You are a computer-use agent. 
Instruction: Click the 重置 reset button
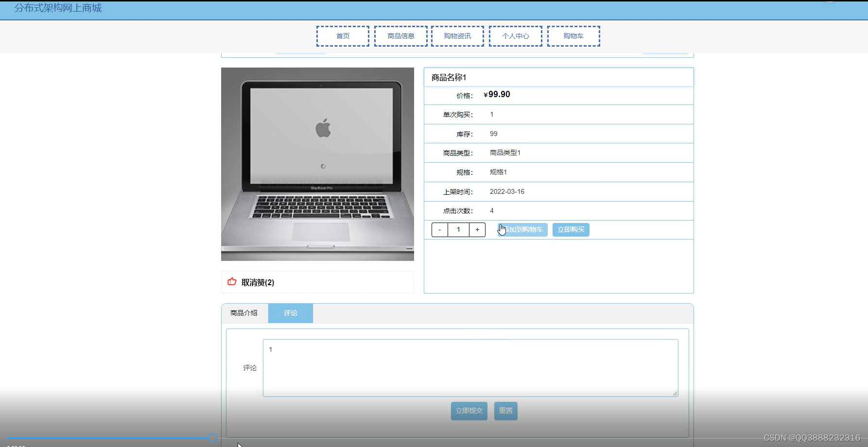pyautogui.click(x=506, y=411)
